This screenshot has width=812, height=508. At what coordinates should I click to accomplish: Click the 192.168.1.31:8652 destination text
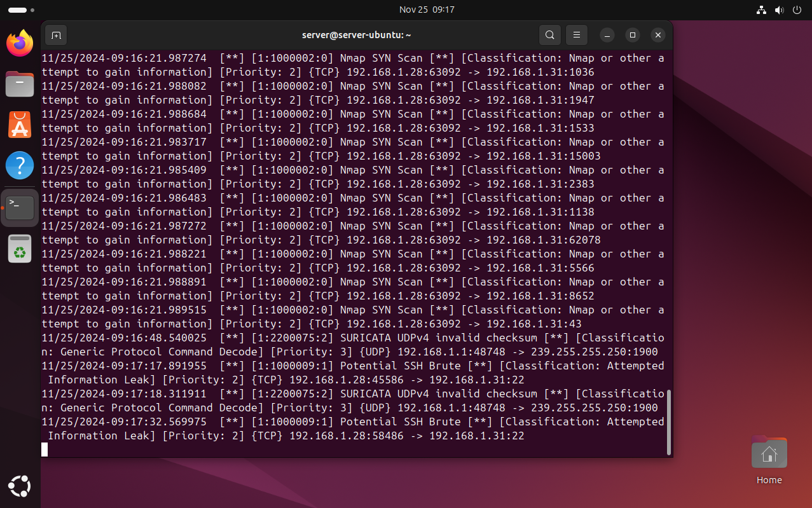540,296
